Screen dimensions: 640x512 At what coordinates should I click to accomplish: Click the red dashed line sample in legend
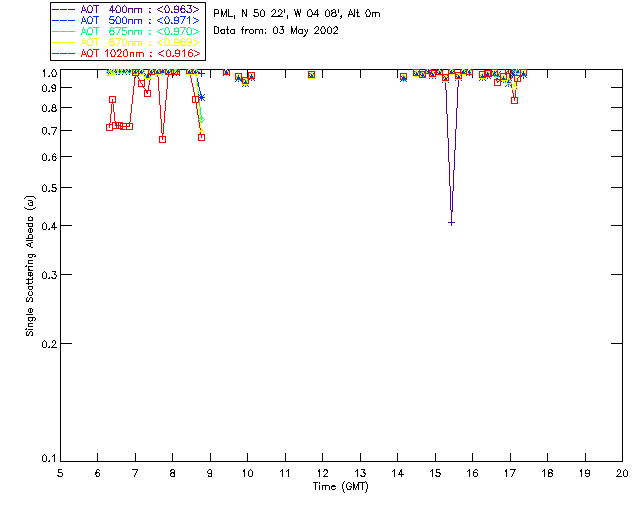[x=64, y=53]
